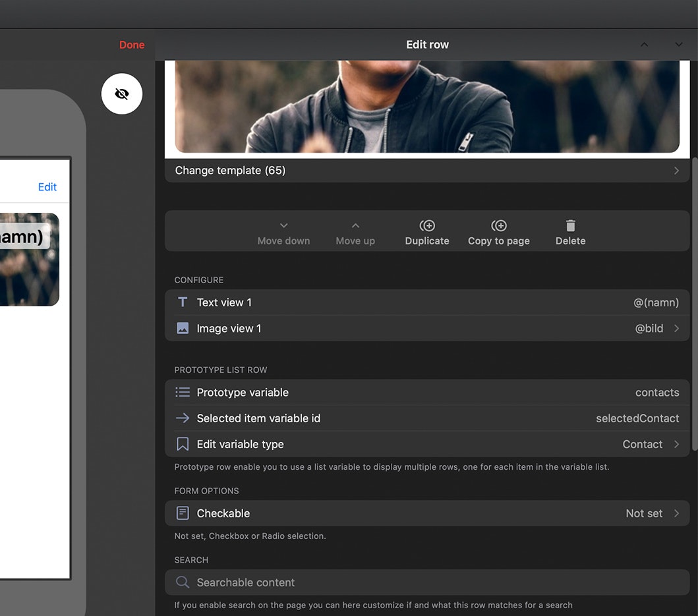This screenshot has height=616, width=698.
Task: Click Move up to reorder the row
Action: (x=355, y=232)
